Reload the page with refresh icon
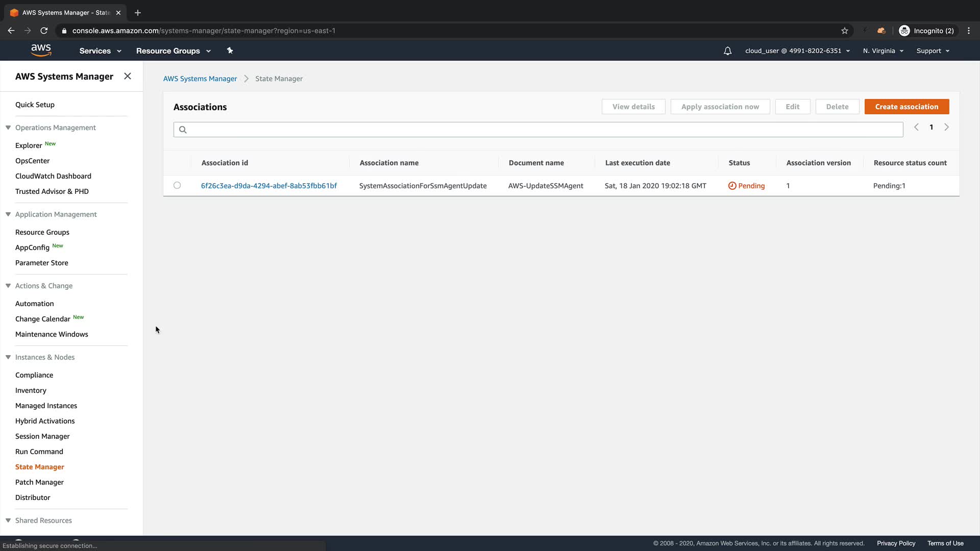 [44, 31]
